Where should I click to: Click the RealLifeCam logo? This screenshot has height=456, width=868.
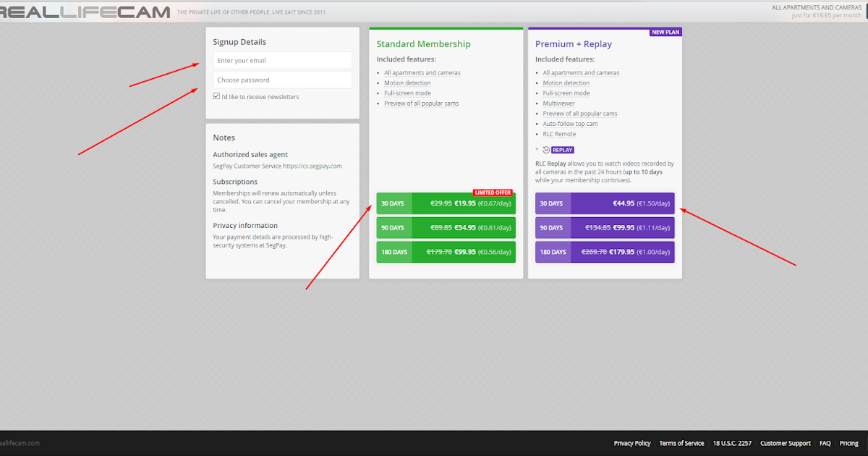85,12
